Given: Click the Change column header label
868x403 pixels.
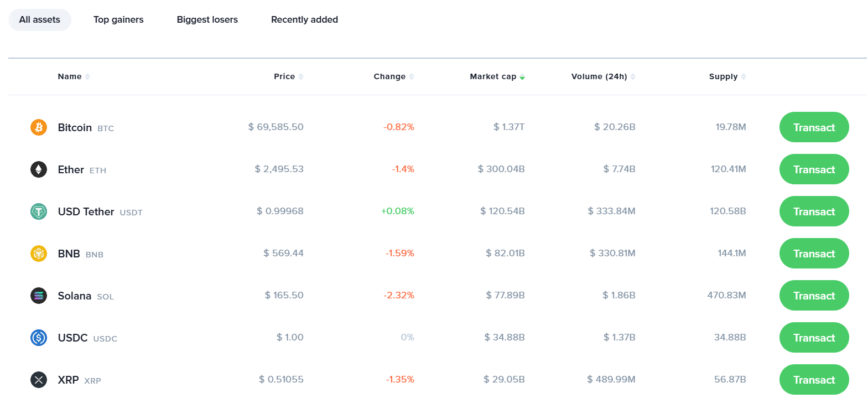Looking at the screenshot, I should [389, 76].
